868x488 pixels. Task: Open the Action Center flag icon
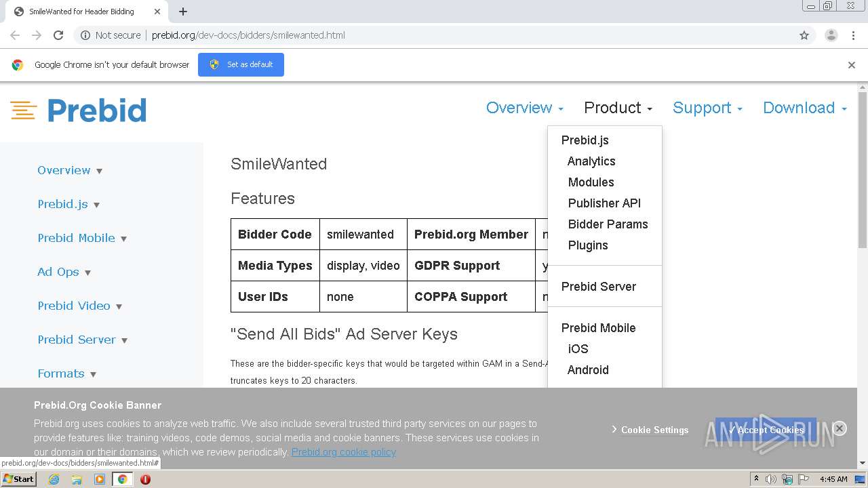coord(804,479)
